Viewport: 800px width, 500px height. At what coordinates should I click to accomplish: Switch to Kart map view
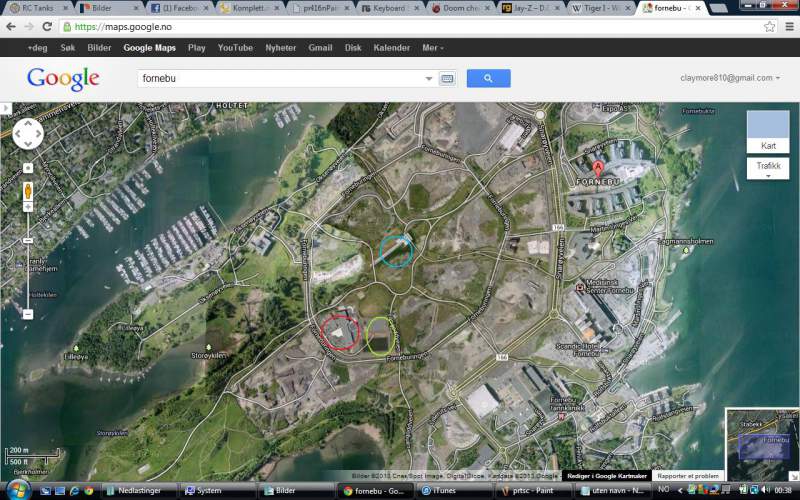point(767,131)
